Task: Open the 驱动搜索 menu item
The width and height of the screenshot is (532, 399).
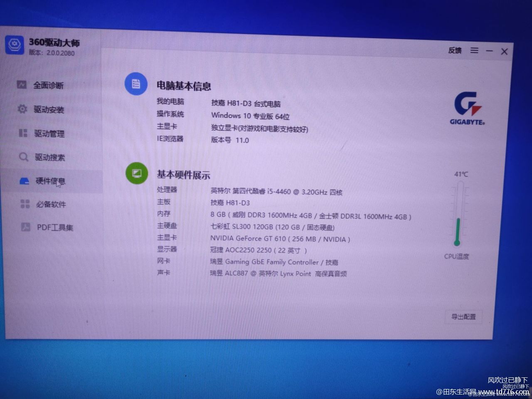Action: [50, 158]
